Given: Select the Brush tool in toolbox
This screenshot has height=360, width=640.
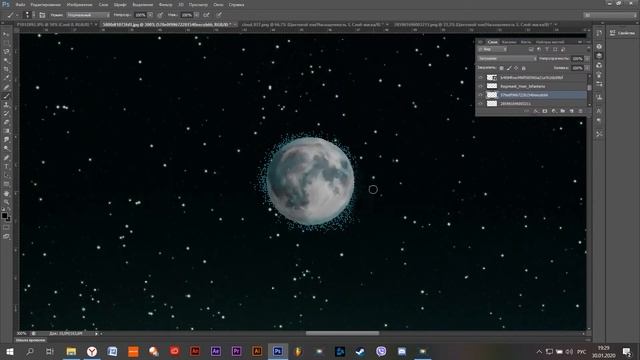Looking at the screenshot, I should pyautogui.click(x=6, y=96).
